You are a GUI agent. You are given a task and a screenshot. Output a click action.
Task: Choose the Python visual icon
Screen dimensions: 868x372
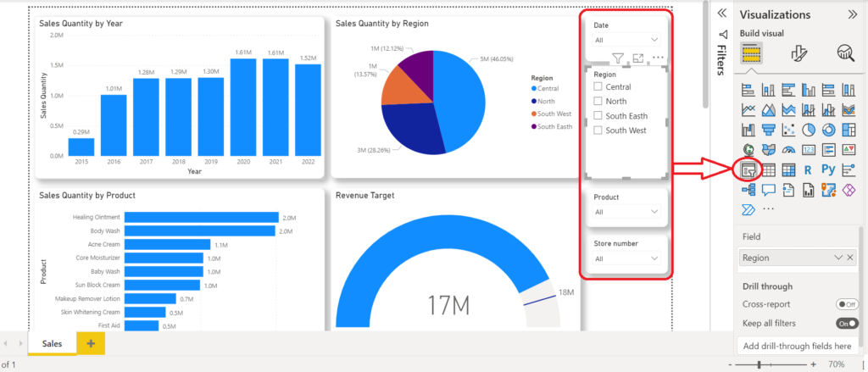coord(828,170)
